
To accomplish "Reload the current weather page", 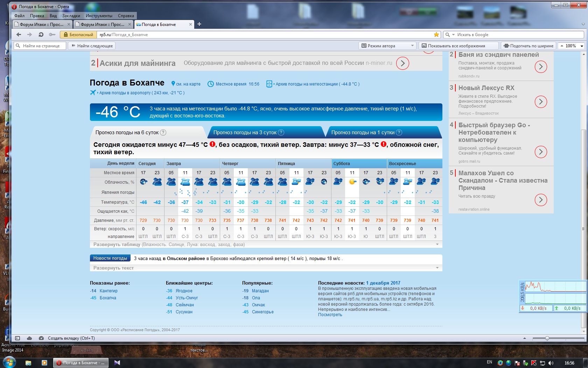I will (x=41, y=35).
